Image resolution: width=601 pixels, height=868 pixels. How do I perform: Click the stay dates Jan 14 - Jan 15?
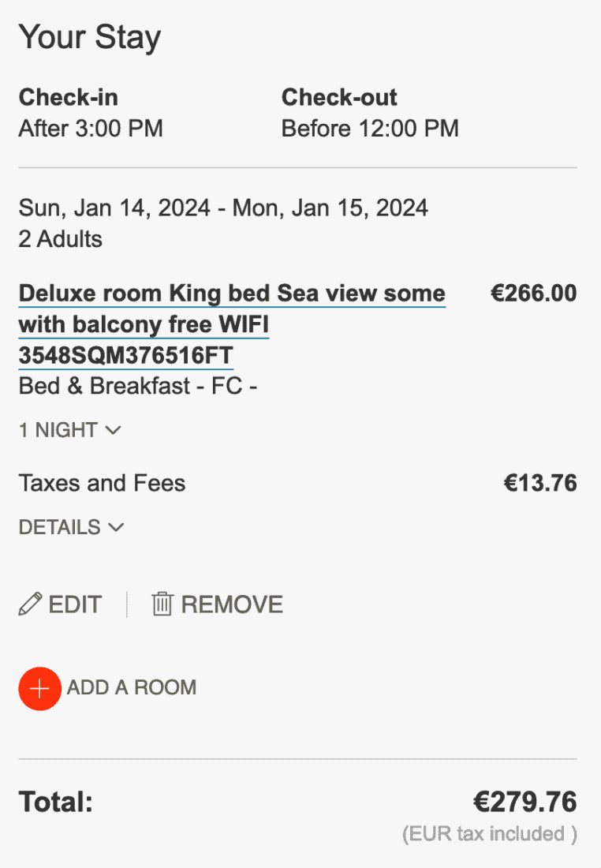223,208
